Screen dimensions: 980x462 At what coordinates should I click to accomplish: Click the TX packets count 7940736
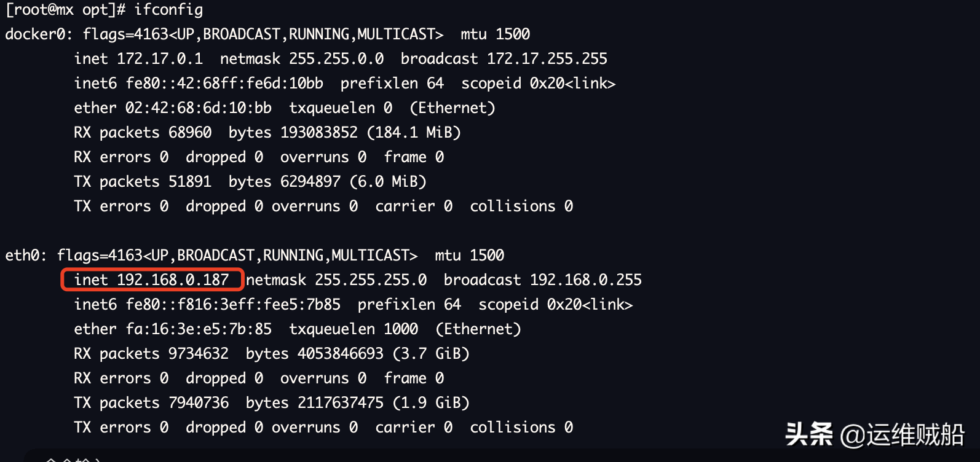(198, 403)
